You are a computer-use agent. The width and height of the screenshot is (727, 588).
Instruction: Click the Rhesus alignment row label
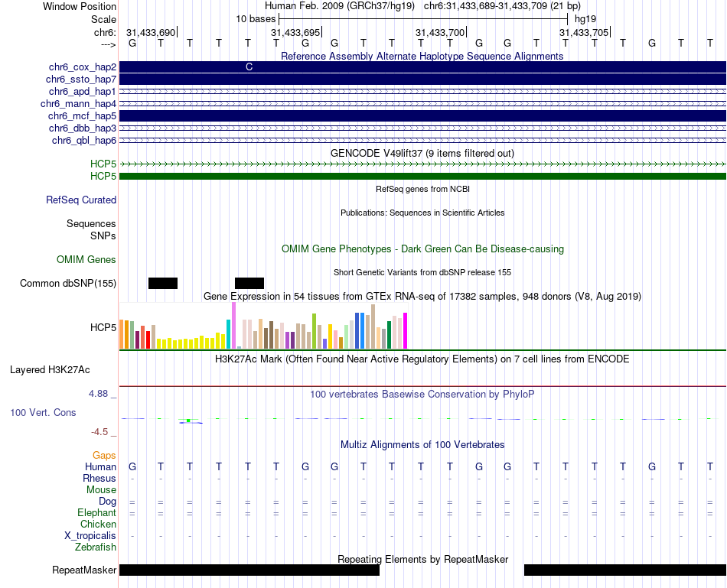(99, 478)
